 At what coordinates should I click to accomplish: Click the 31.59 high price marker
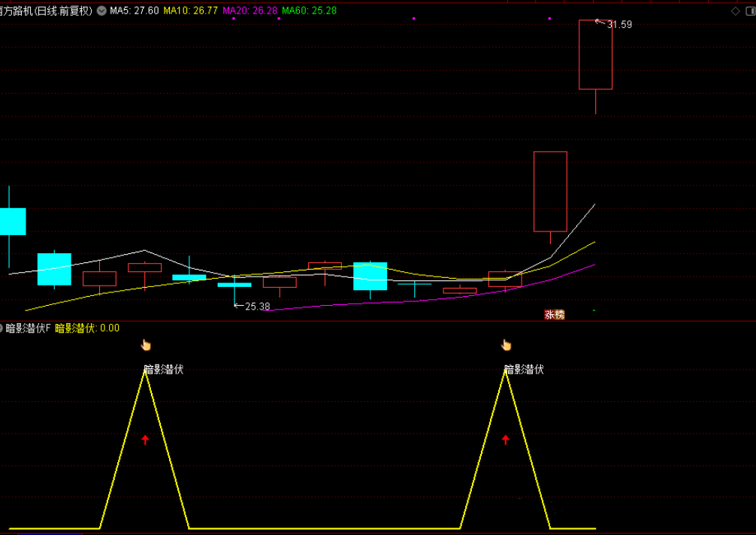619,25
